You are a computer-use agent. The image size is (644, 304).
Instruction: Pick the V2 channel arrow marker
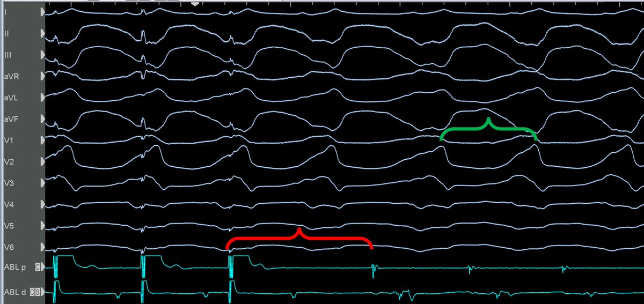click(42, 162)
